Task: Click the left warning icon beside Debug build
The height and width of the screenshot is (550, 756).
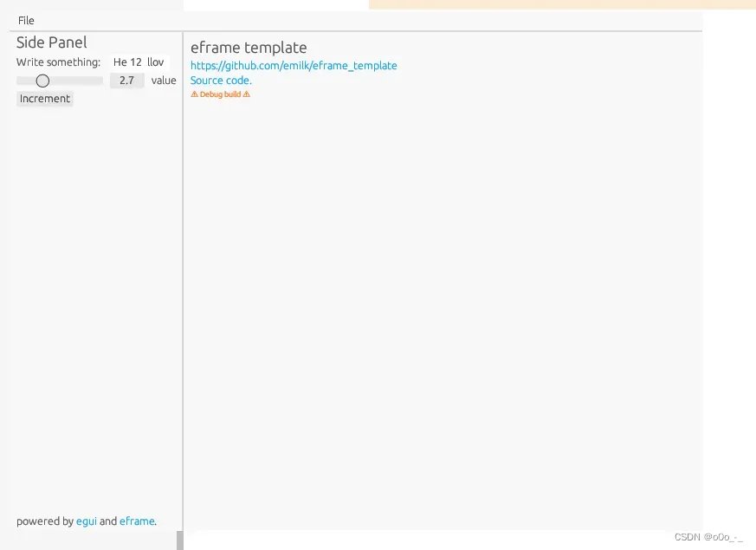Action: pyautogui.click(x=194, y=94)
